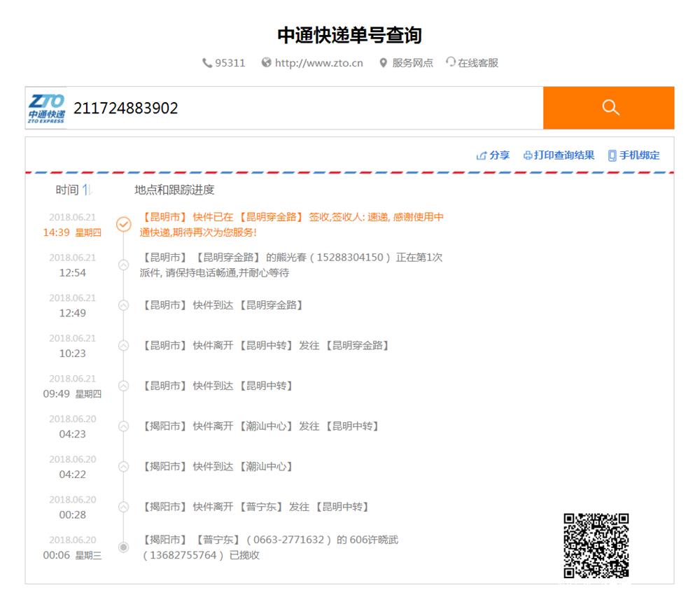Image resolution: width=700 pixels, height=595 pixels.
Task: Focus the tracking number input field
Action: click(304, 108)
